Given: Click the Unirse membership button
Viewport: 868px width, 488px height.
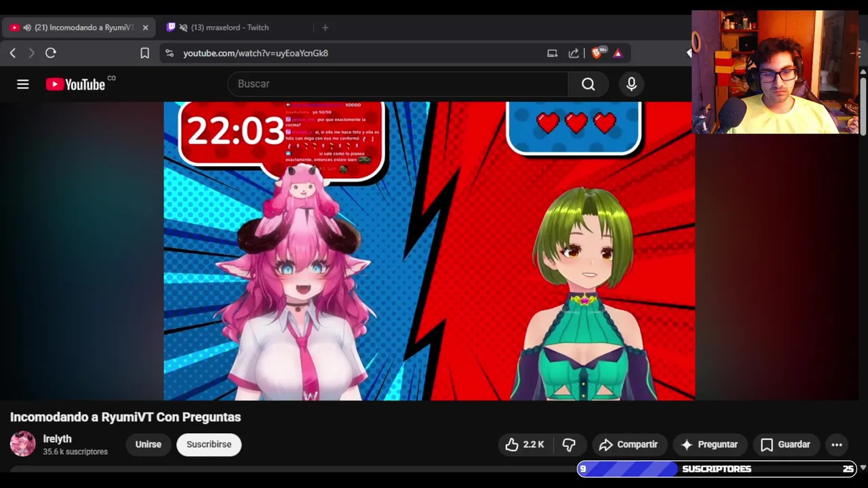Looking at the screenshot, I should coord(148,445).
